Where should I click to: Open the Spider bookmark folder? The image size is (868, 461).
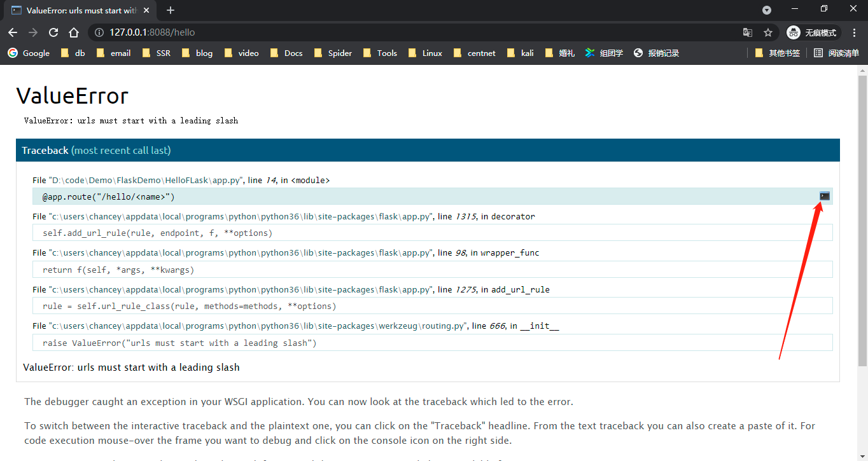coord(333,53)
